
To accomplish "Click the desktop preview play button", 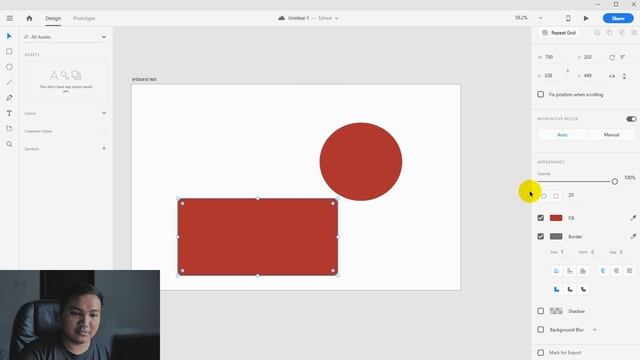I will [x=586, y=18].
